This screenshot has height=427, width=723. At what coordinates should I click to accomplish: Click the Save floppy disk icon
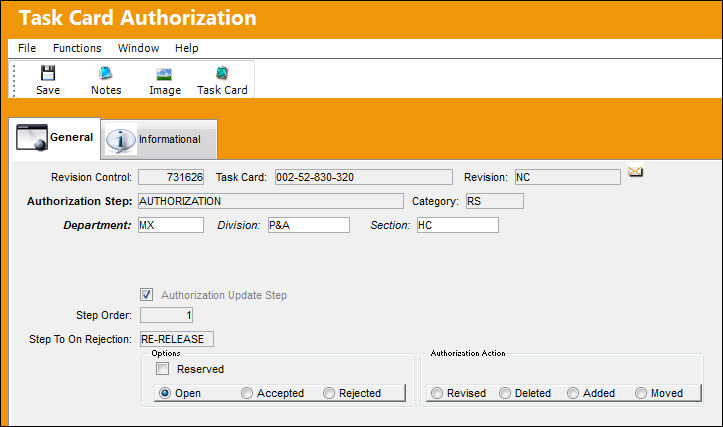[x=48, y=73]
